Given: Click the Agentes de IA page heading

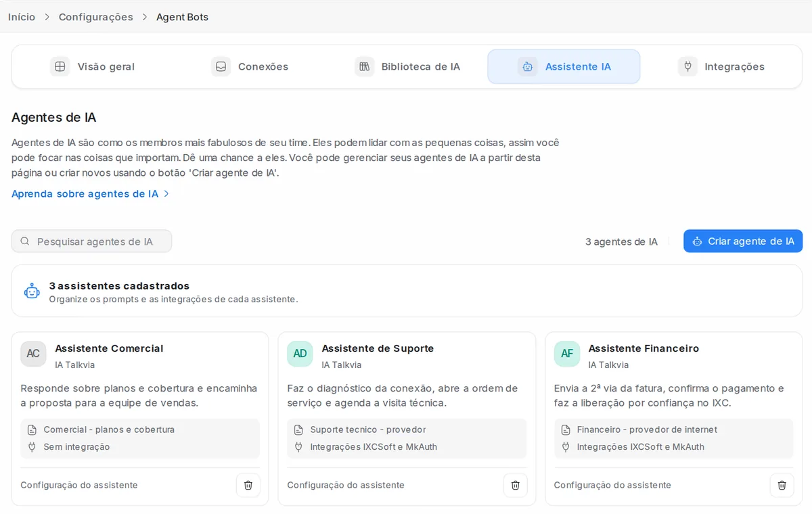Looking at the screenshot, I should [x=53, y=117].
